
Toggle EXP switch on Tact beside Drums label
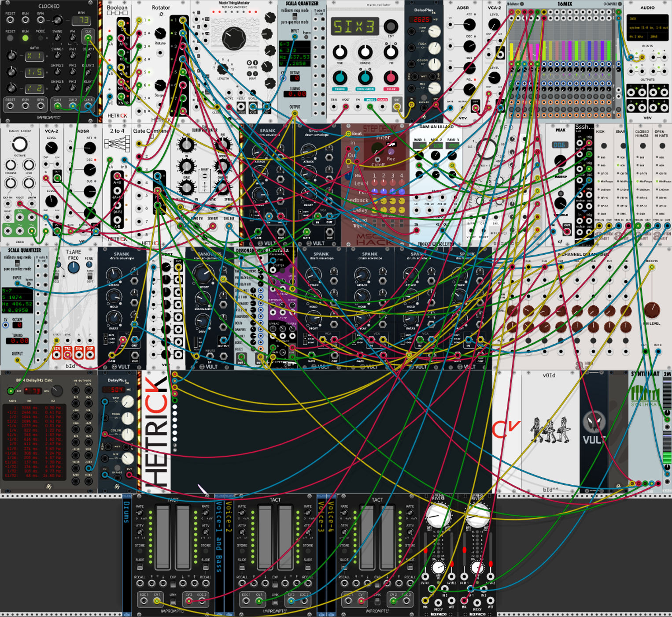173,584
